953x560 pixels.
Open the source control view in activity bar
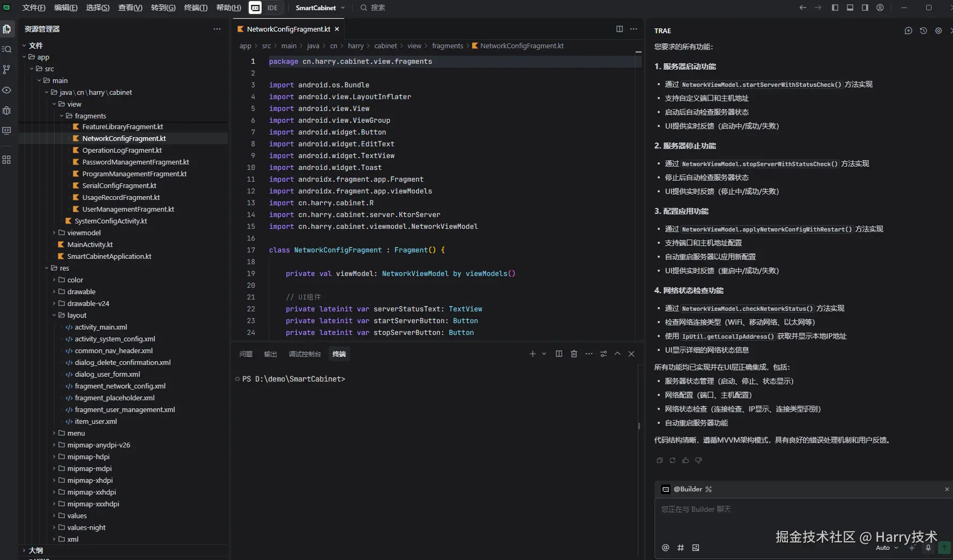[6, 70]
